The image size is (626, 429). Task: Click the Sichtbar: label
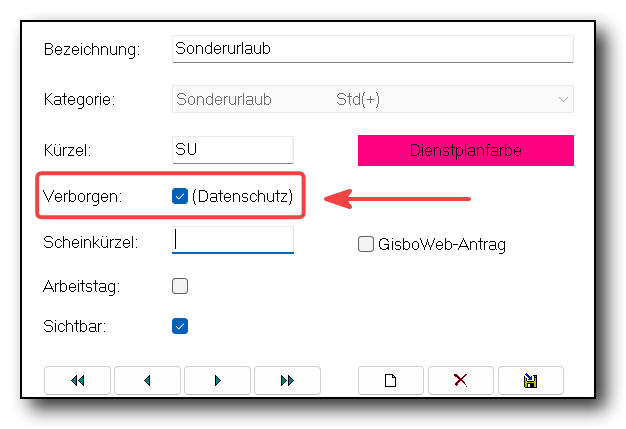click(x=75, y=326)
